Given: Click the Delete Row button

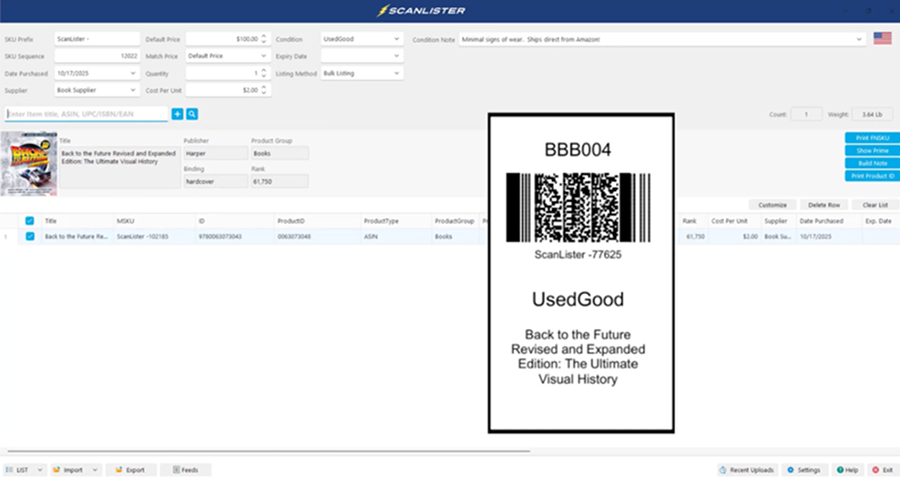Looking at the screenshot, I should (824, 205).
